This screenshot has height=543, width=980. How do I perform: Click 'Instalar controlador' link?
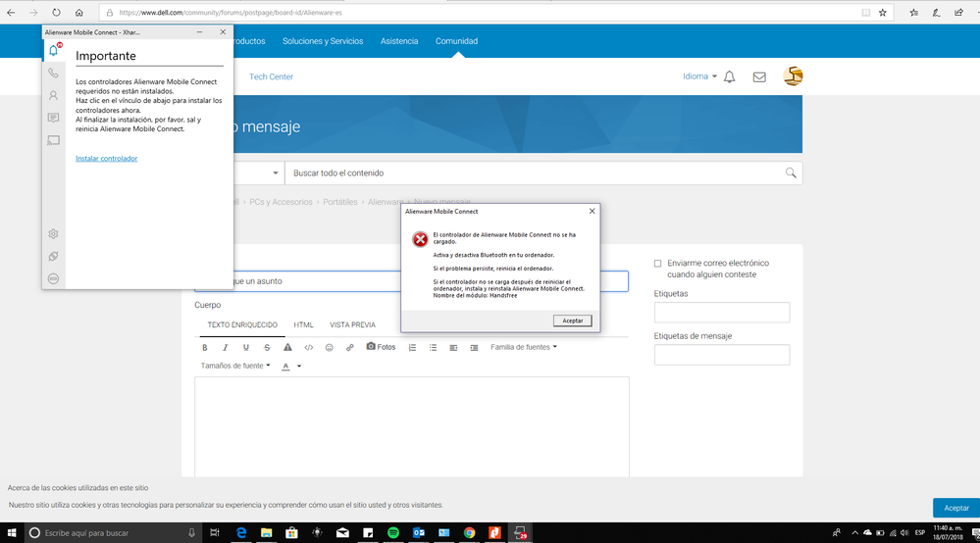tap(106, 159)
